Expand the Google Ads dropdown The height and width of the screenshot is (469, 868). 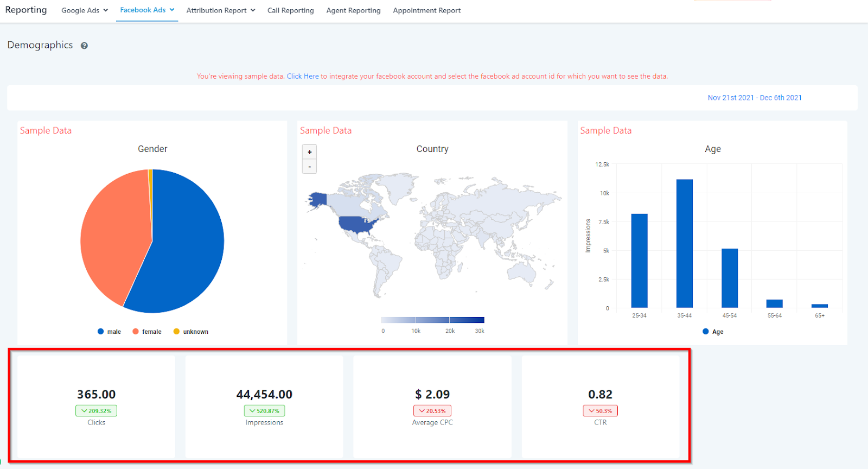pos(85,10)
